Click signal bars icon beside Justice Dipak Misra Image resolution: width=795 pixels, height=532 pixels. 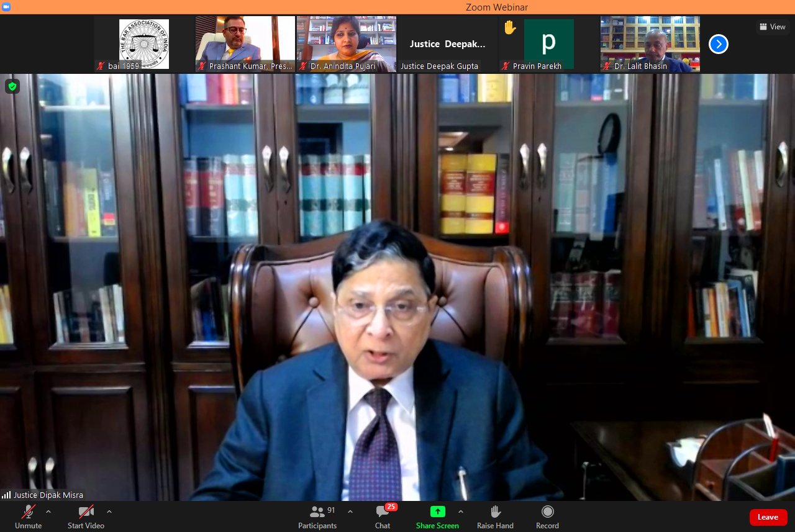point(6,495)
